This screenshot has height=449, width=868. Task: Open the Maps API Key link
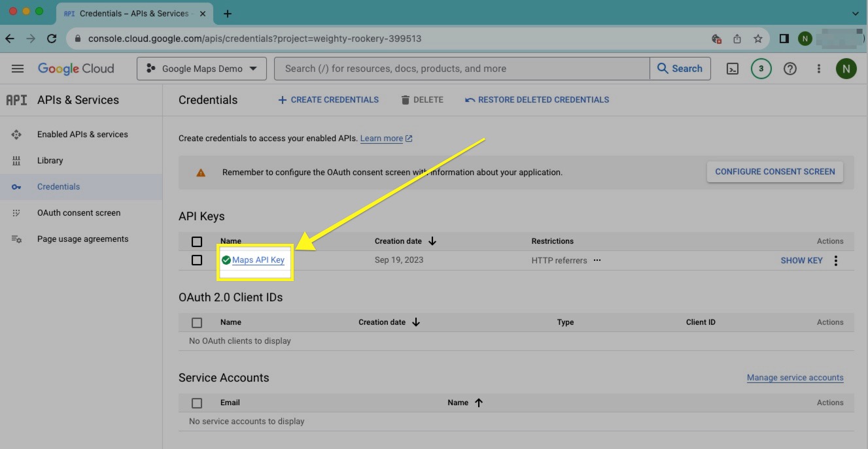pos(258,260)
